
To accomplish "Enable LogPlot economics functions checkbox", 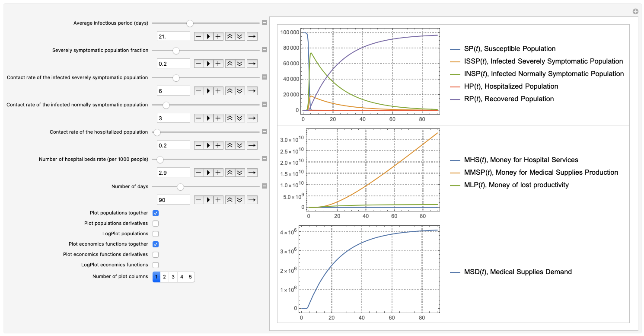I will click(156, 265).
